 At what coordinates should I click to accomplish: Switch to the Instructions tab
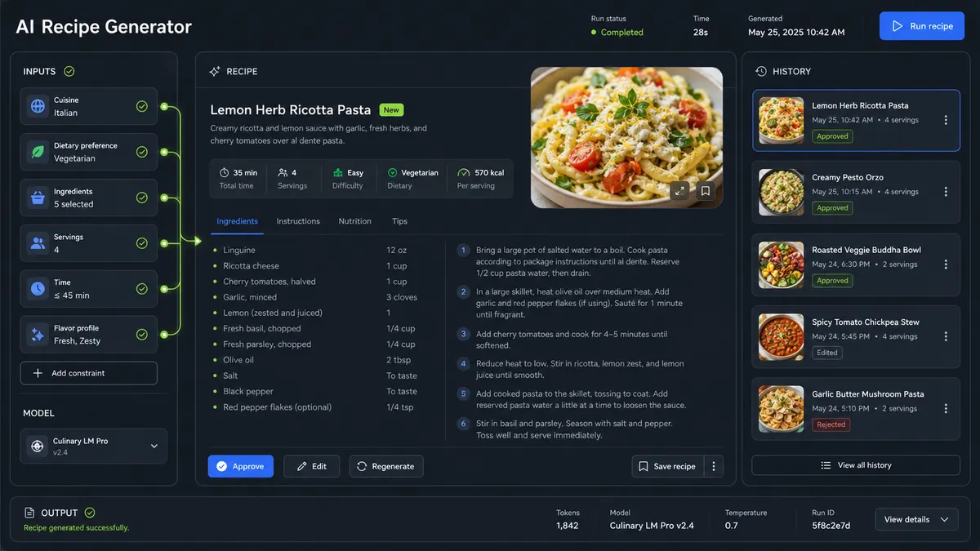pos(298,221)
